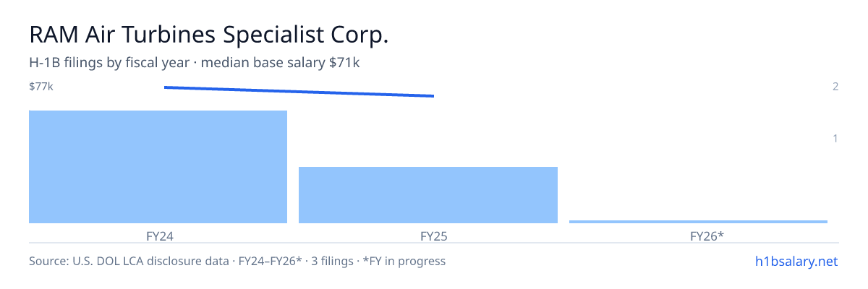This screenshot has height=289, width=868.
Task: Click the left end of the trend line
Action: pyautogui.click(x=166, y=87)
